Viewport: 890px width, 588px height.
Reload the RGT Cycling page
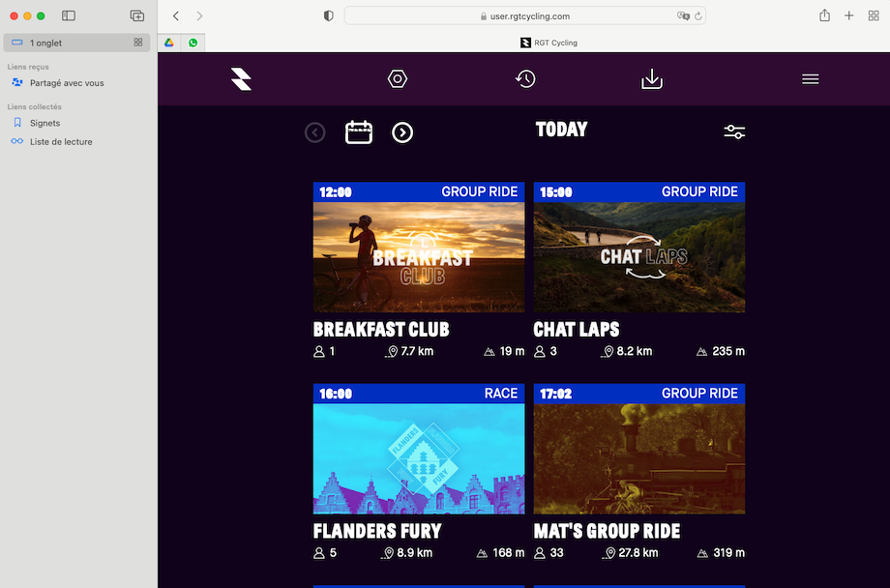(x=698, y=15)
